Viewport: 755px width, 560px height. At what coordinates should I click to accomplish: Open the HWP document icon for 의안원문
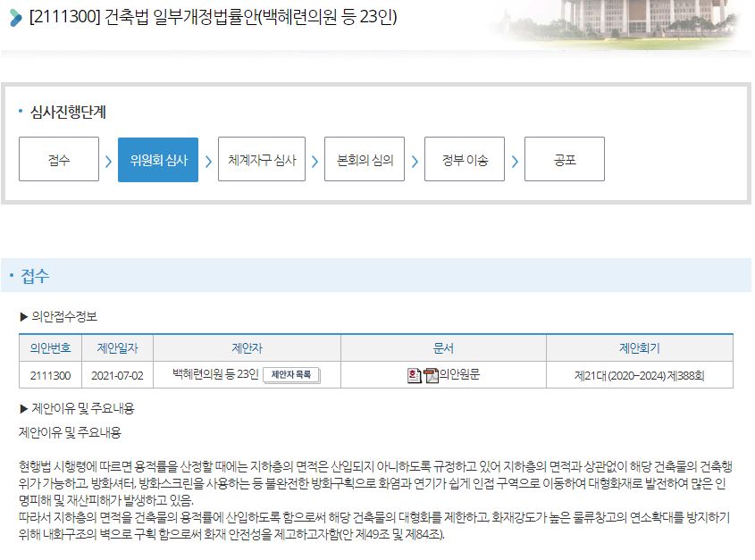pyautogui.click(x=414, y=375)
